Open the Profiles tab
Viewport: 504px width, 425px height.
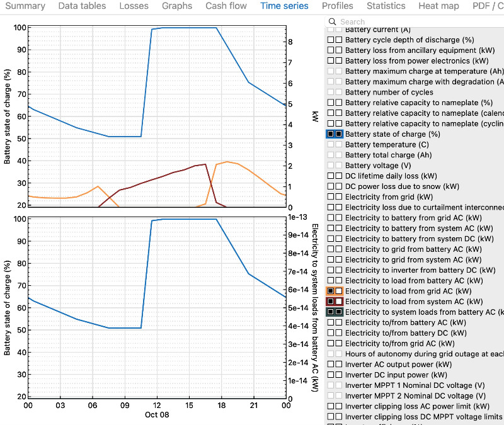tap(337, 6)
